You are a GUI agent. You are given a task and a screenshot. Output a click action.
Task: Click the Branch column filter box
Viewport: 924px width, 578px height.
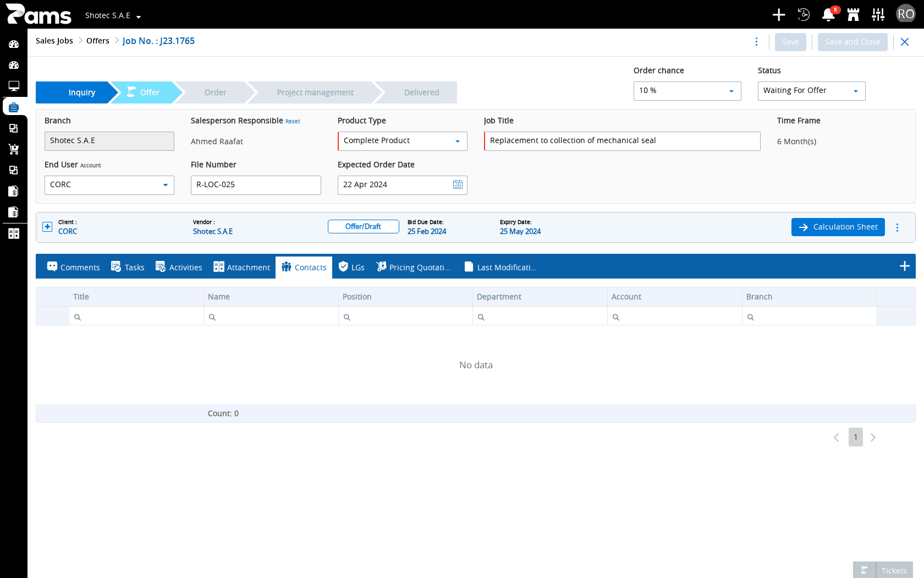point(810,317)
